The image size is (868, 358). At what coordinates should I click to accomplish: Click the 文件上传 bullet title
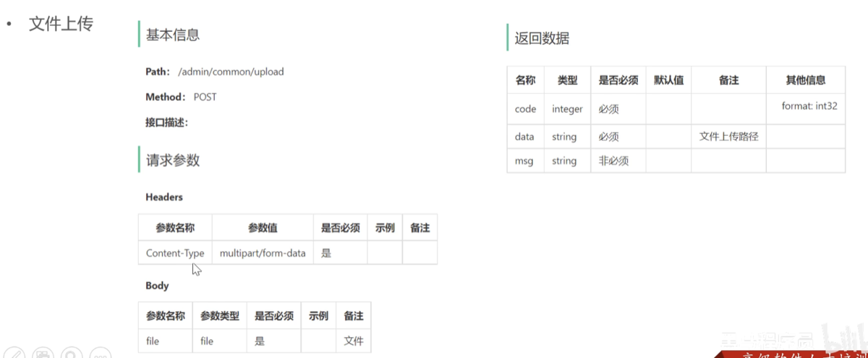pos(61,24)
